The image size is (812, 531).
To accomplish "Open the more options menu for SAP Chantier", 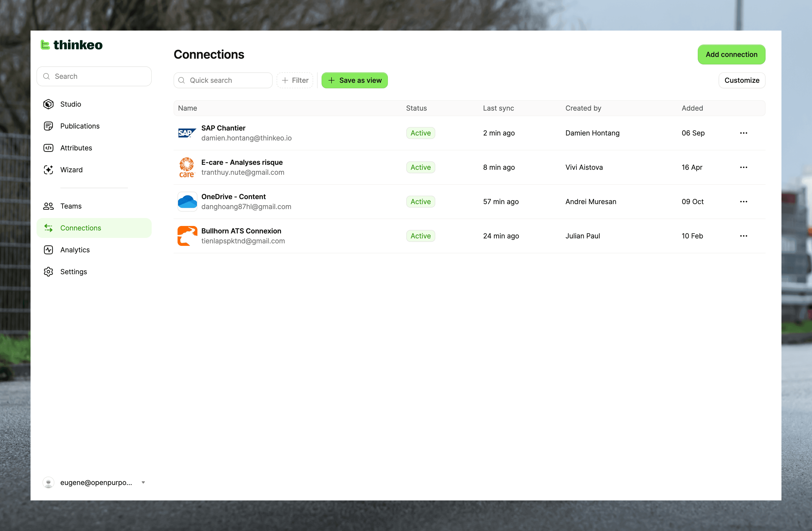I will point(743,133).
